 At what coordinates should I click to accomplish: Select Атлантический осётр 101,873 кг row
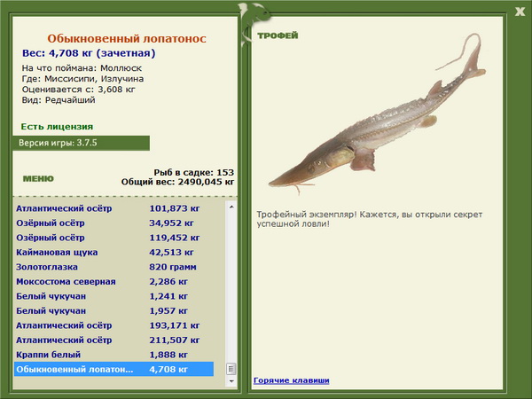point(114,208)
